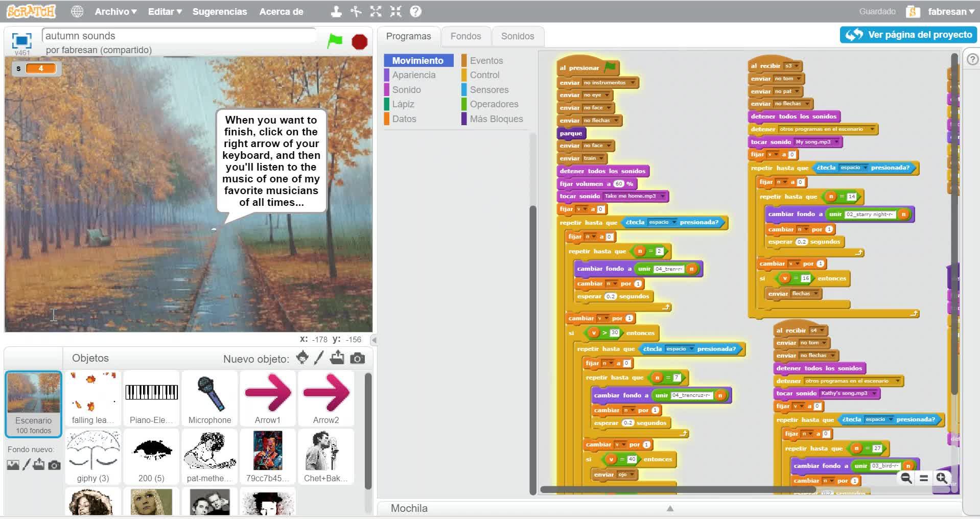The width and height of the screenshot is (980, 519).
Task: Click the Scratch logo
Action: [x=31, y=11]
